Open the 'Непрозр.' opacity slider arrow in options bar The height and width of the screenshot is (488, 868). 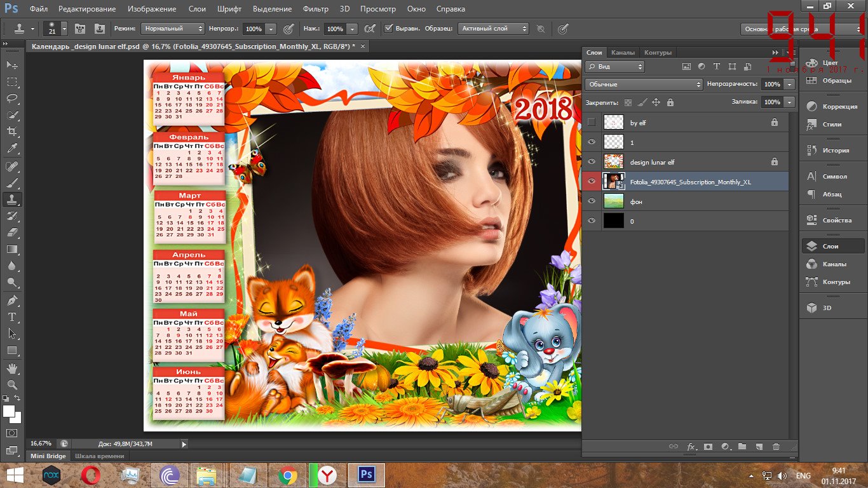271,29
